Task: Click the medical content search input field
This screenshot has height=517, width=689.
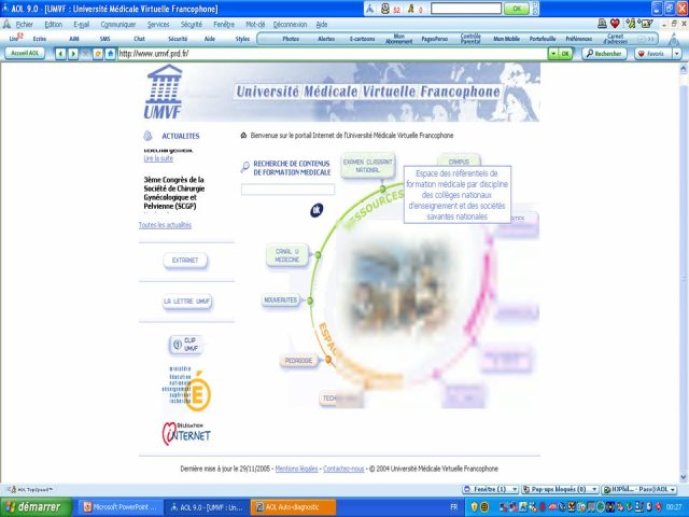Action: [x=288, y=189]
